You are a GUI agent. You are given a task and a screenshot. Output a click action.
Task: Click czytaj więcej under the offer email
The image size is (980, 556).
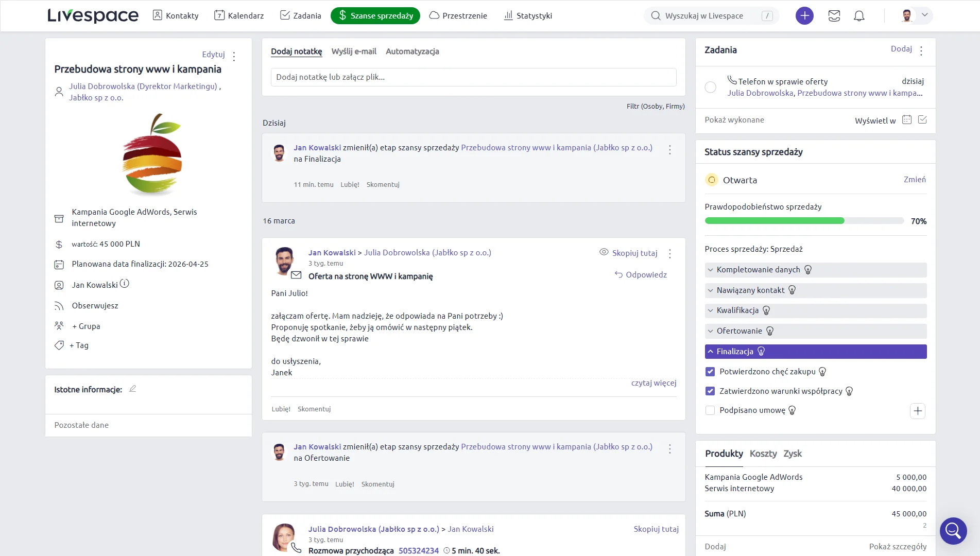click(x=654, y=383)
